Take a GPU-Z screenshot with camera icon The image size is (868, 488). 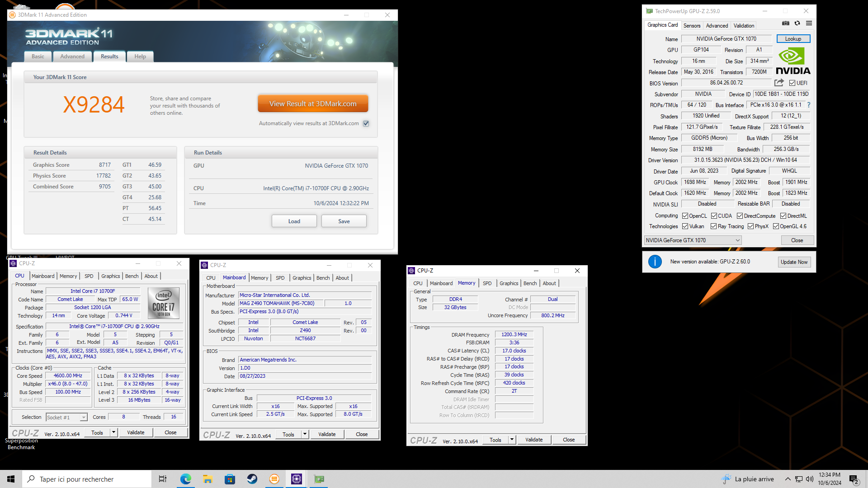click(786, 23)
